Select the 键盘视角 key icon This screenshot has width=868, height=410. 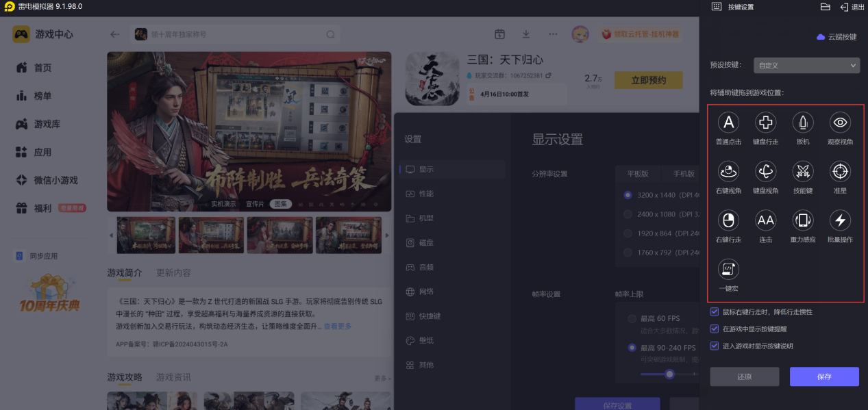pos(765,171)
